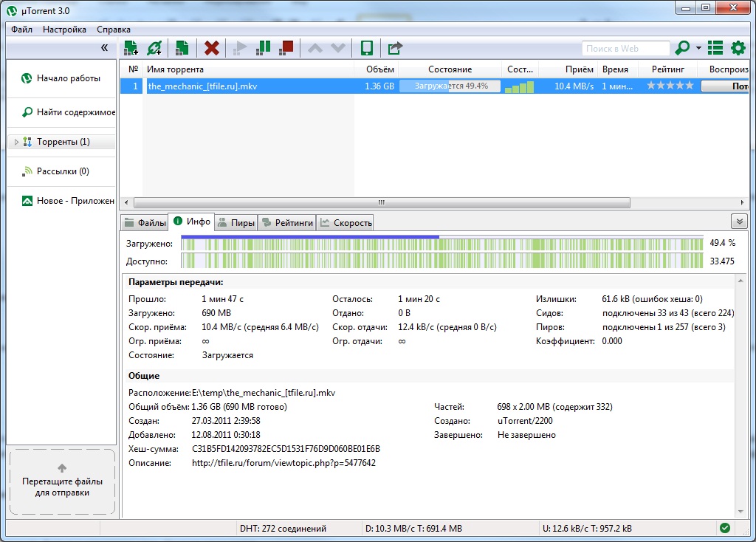Screen dimensions: 756x542
Task: Open Preferences via the gear icon
Action: [738, 48]
